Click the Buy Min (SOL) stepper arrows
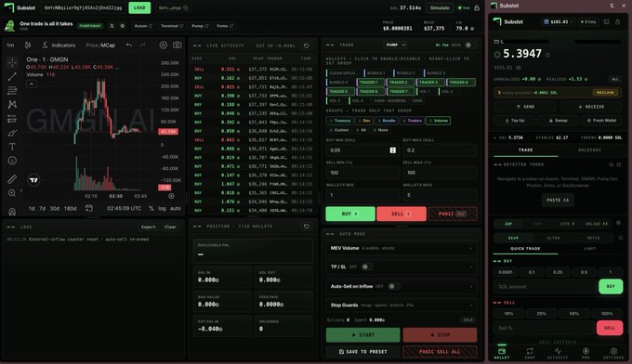 pos(392,150)
